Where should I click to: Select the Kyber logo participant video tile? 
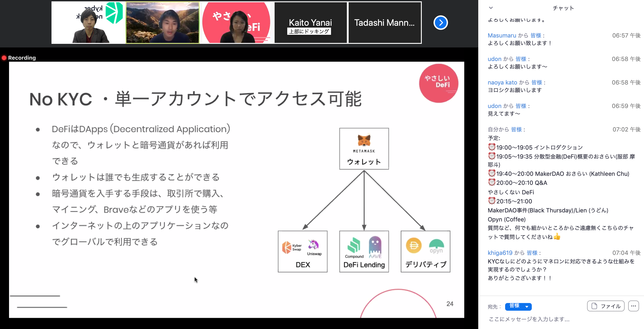(88, 23)
